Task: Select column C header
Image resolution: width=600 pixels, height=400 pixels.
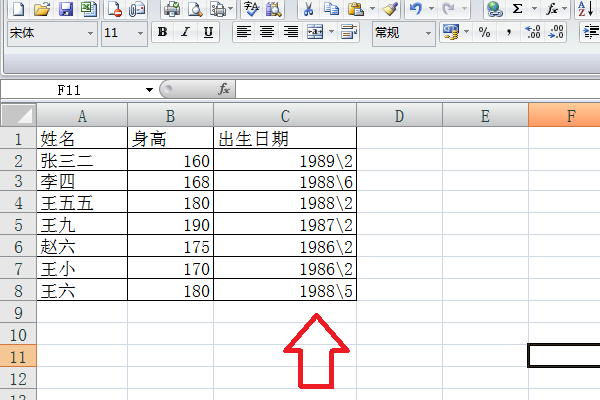Action: [x=285, y=116]
